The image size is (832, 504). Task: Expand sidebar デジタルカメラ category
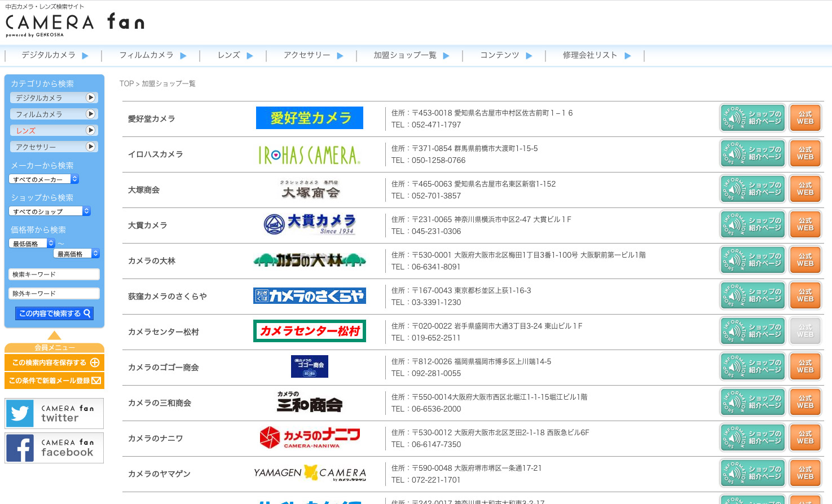[54, 98]
